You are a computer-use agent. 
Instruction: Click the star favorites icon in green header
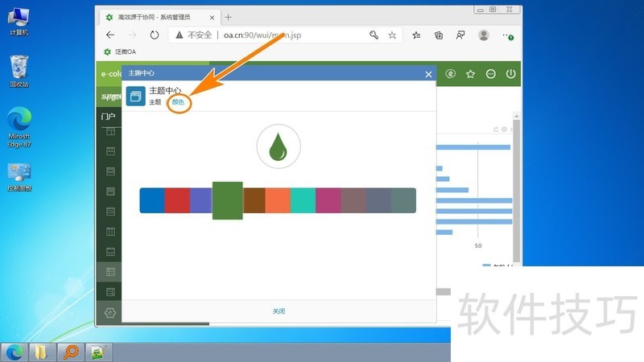click(x=471, y=74)
